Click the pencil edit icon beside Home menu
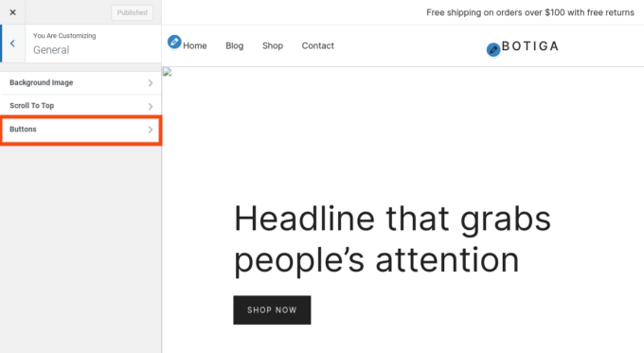Viewport: 644px width, 353px height. coord(174,42)
